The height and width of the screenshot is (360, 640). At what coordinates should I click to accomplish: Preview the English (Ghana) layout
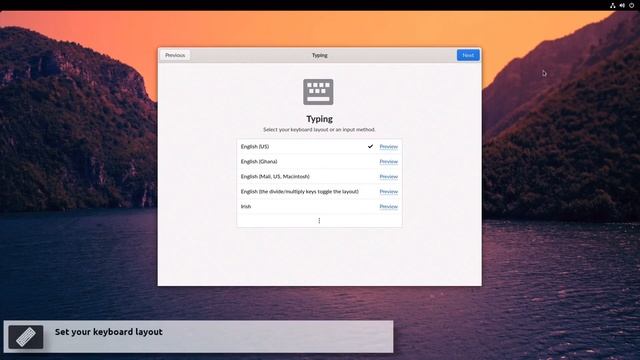pyautogui.click(x=388, y=162)
